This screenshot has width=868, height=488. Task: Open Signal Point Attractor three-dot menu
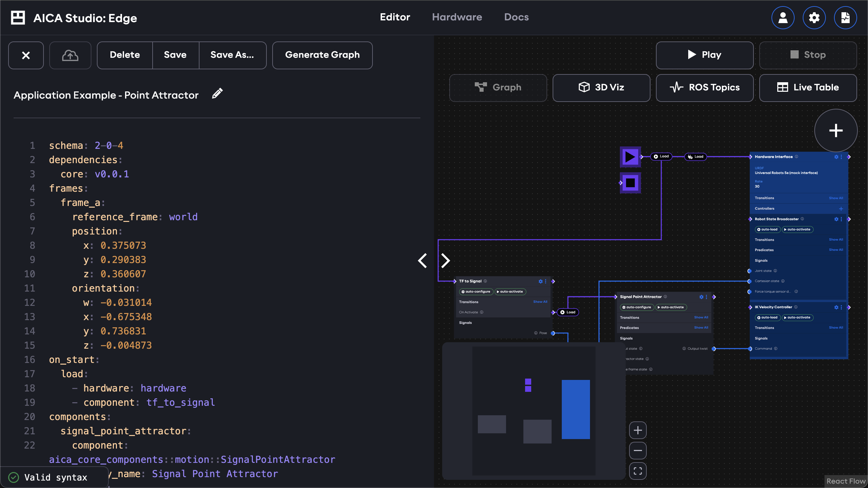pos(706,297)
